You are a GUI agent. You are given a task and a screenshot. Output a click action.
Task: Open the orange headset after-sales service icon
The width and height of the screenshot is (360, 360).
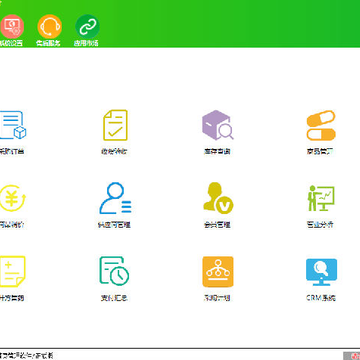click(50, 26)
